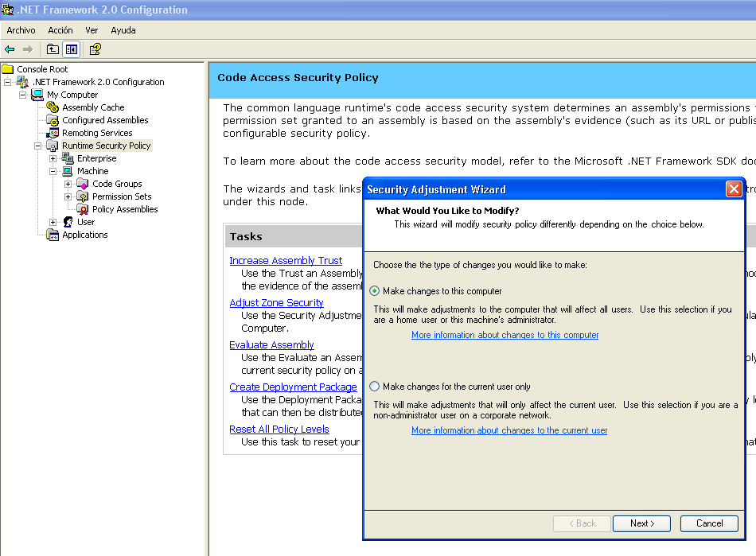
Task: Select the Code Groups tree label
Action: (117, 184)
